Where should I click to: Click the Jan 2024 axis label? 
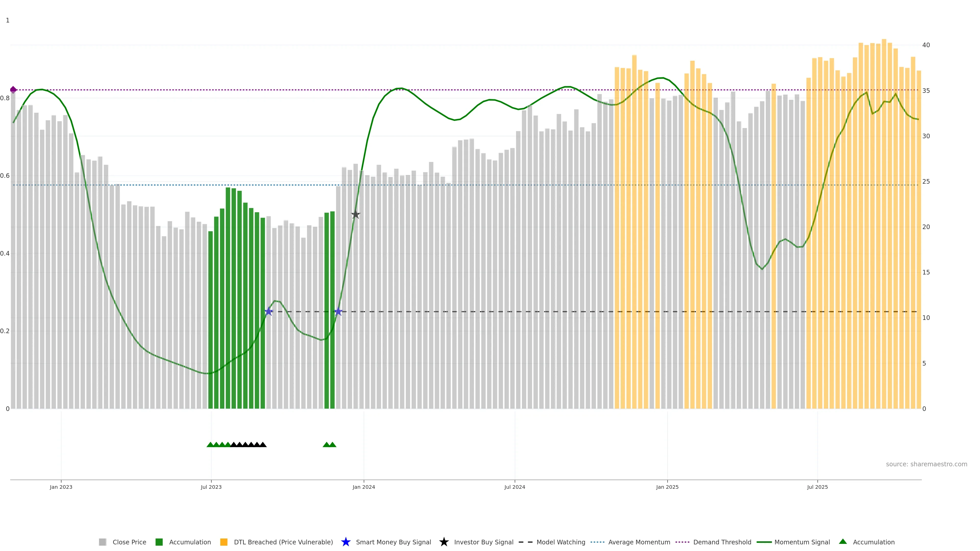pyautogui.click(x=363, y=487)
